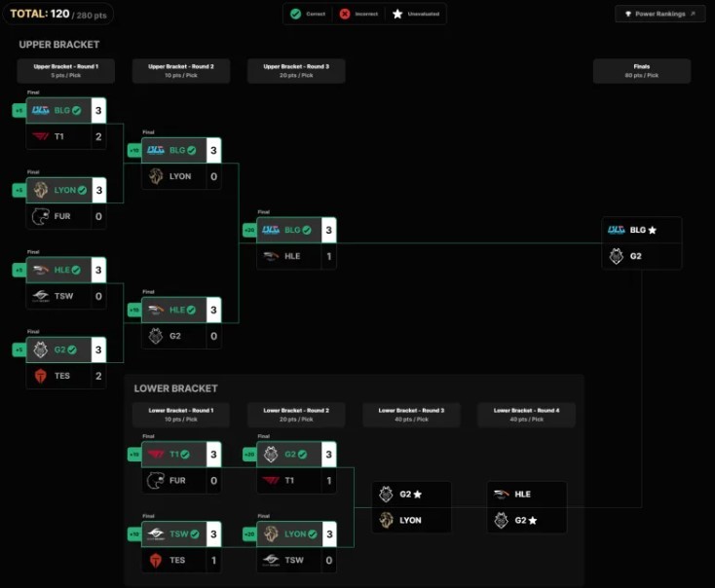The image size is (715, 588).
Task: Click FUR logo in Lower Round 1 match
Action: click(156, 481)
